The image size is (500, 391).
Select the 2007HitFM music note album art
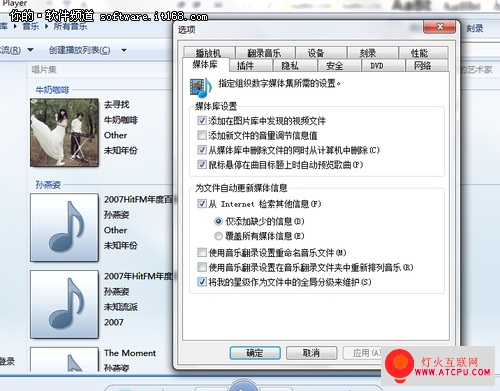[x=64, y=227]
